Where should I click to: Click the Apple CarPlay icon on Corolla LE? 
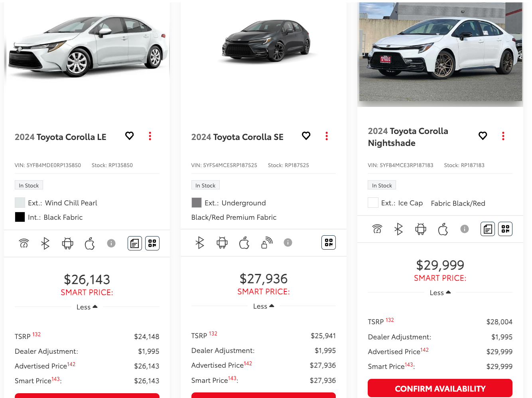pyautogui.click(x=90, y=243)
